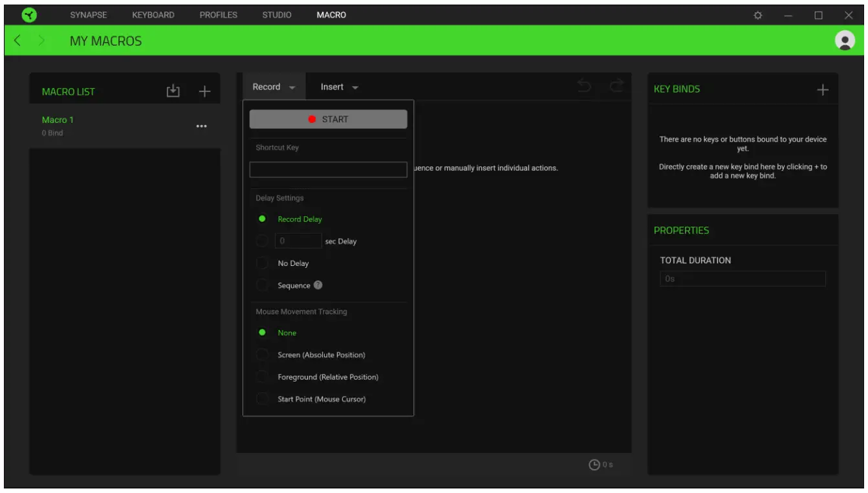The width and height of the screenshot is (868, 493).
Task: Choose Screen (Absolute Position) tracking
Action: click(x=263, y=355)
